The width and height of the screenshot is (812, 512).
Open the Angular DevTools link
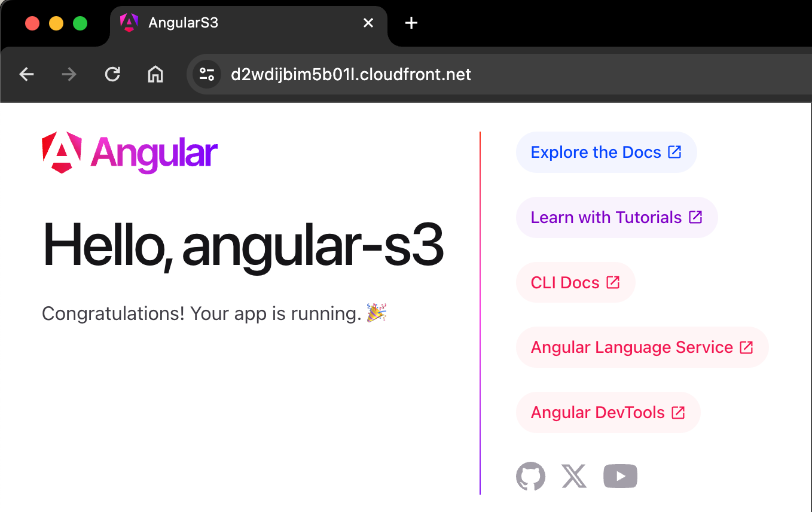click(608, 412)
